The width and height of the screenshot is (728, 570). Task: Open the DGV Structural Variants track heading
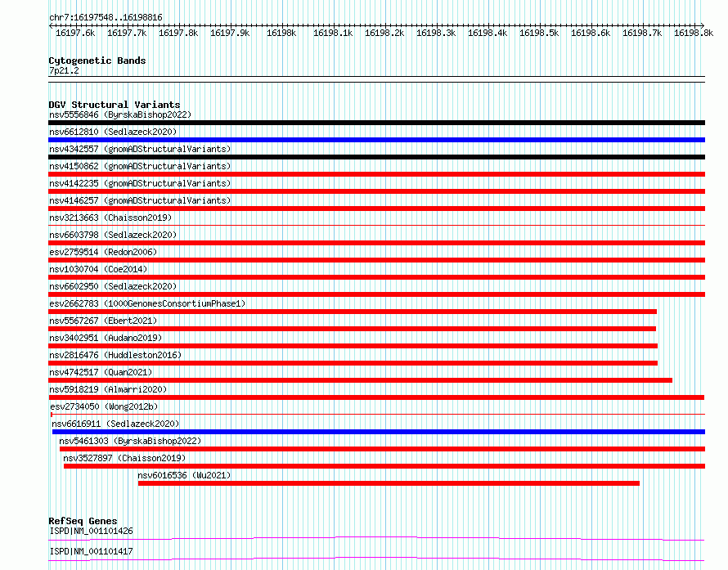point(115,105)
